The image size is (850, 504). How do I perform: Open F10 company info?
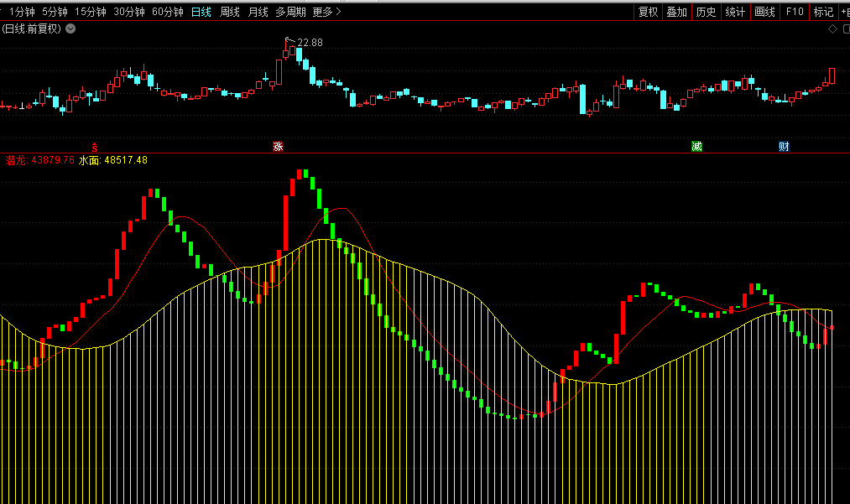tap(794, 12)
